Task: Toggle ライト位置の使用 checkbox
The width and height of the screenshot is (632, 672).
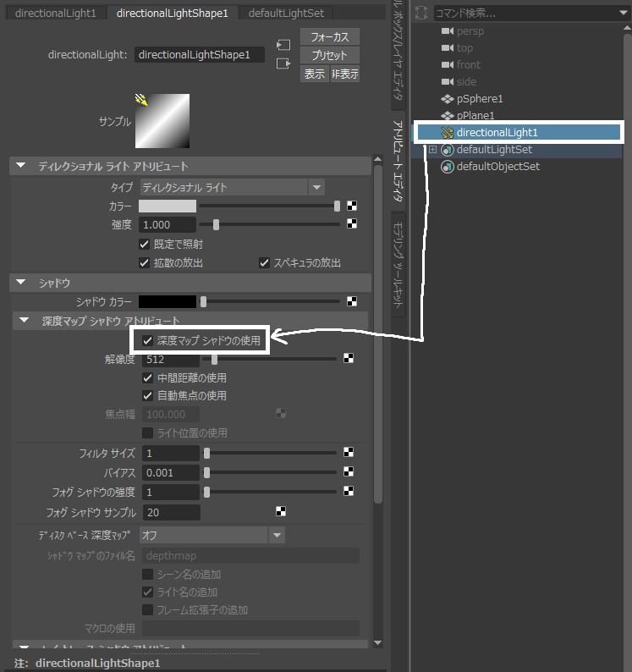Action: pos(148,432)
